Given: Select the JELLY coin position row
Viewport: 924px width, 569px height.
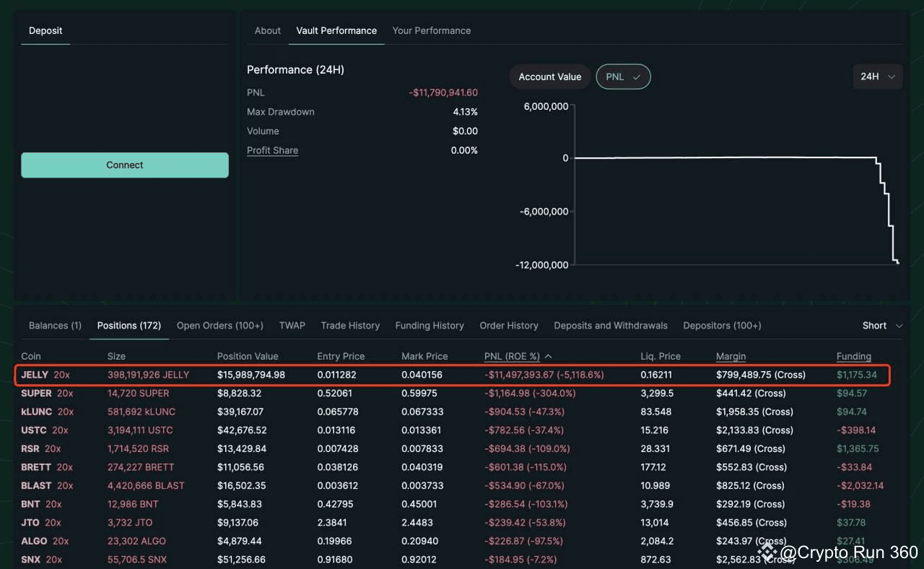Looking at the screenshot, I should (35, 375).
